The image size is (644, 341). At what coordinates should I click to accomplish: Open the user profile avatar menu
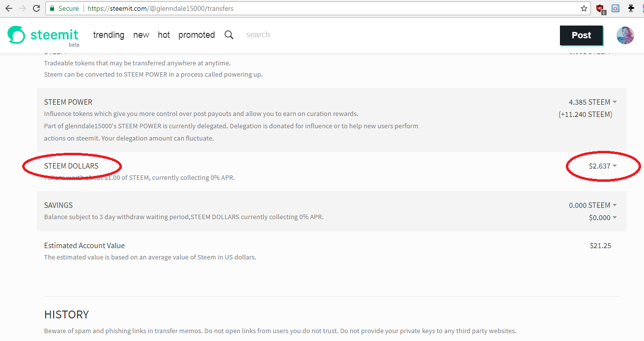pos(625,35)
